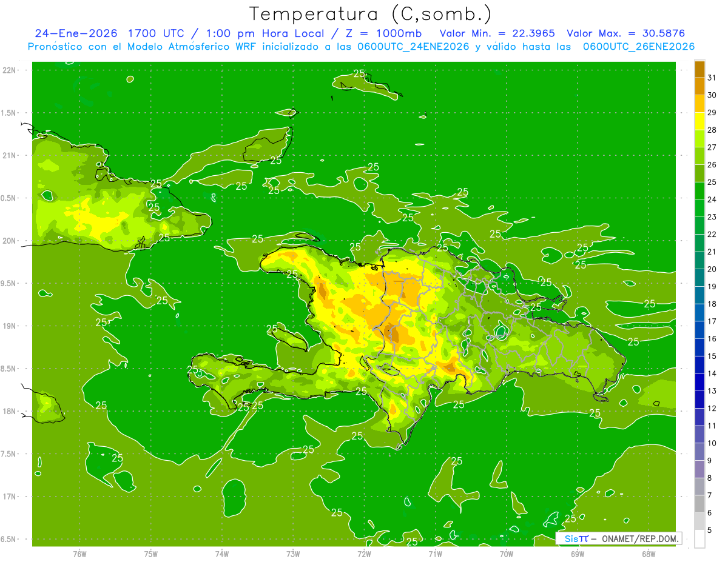728x562 pixels.
Task: Click the colorbar scale label "12"
Action: (x=712, y=409)
